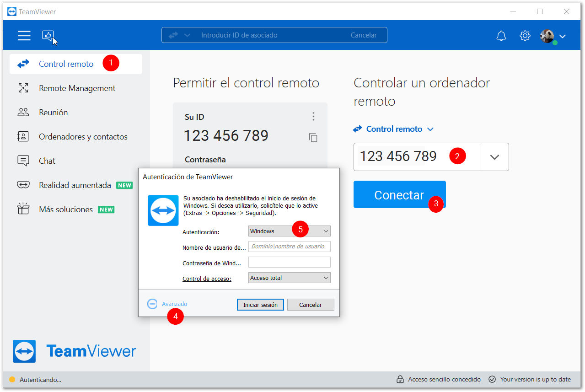This screenshot has height=392, width=585.
Task: Click the partner ID input field
Action: [417, 157]
